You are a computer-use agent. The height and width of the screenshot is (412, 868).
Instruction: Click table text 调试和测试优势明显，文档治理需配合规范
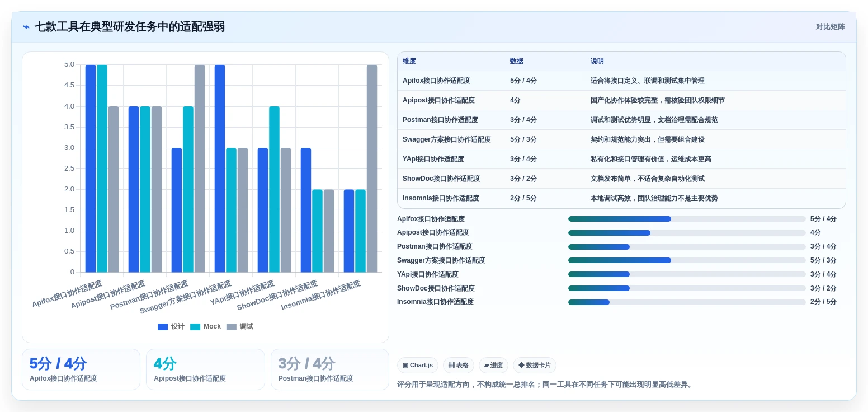(x=654, y=120)
